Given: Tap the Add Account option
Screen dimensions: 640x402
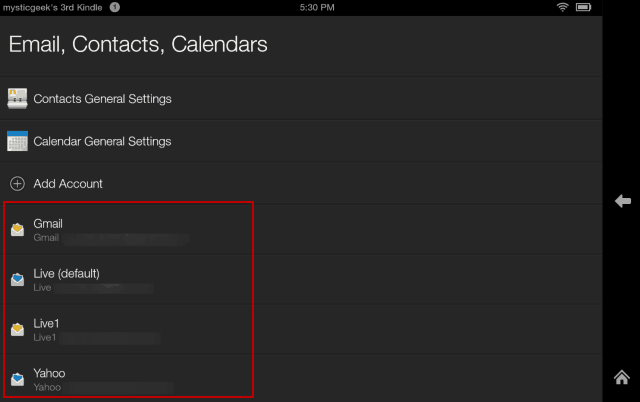Looking at the screenshot, I should coord(301,184).
